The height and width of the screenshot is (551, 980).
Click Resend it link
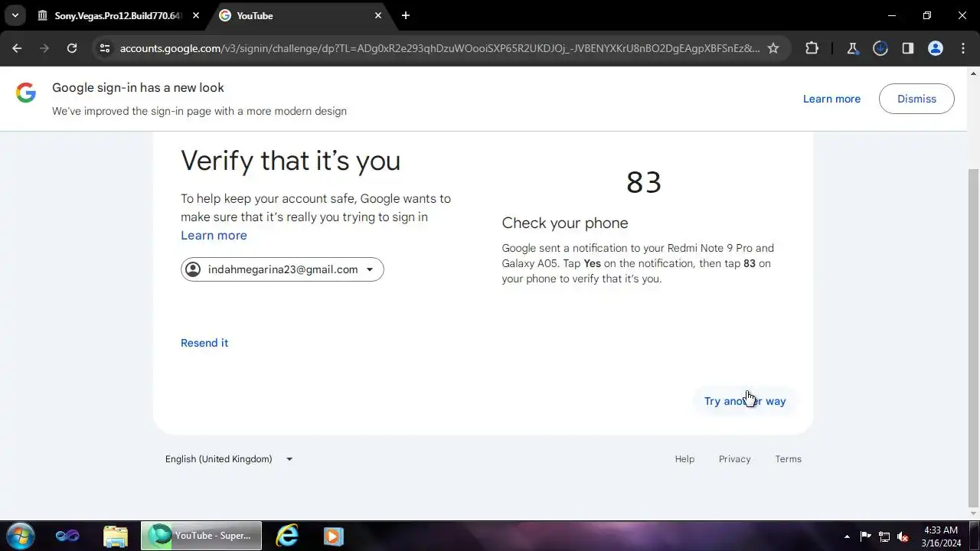[204, 343]
